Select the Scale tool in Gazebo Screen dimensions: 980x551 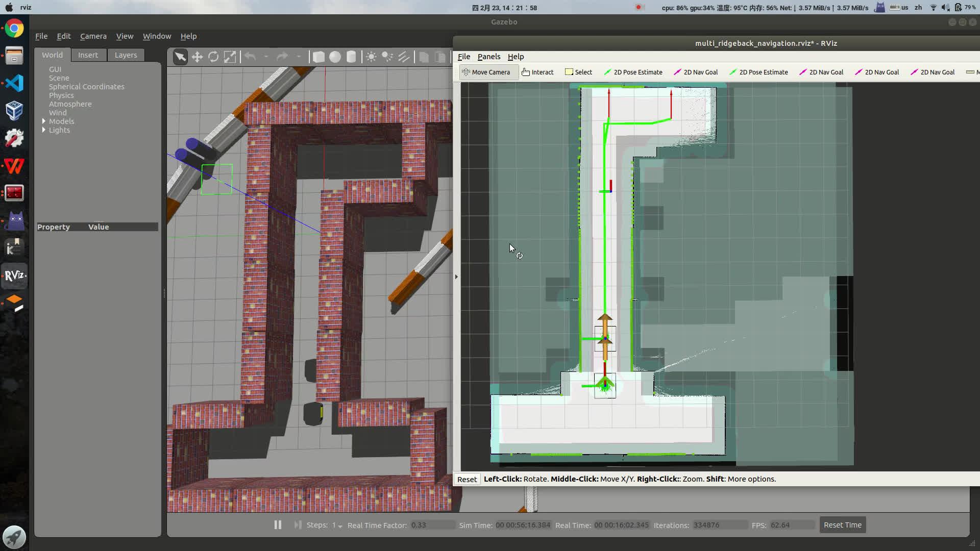click(x=230, y=57)
